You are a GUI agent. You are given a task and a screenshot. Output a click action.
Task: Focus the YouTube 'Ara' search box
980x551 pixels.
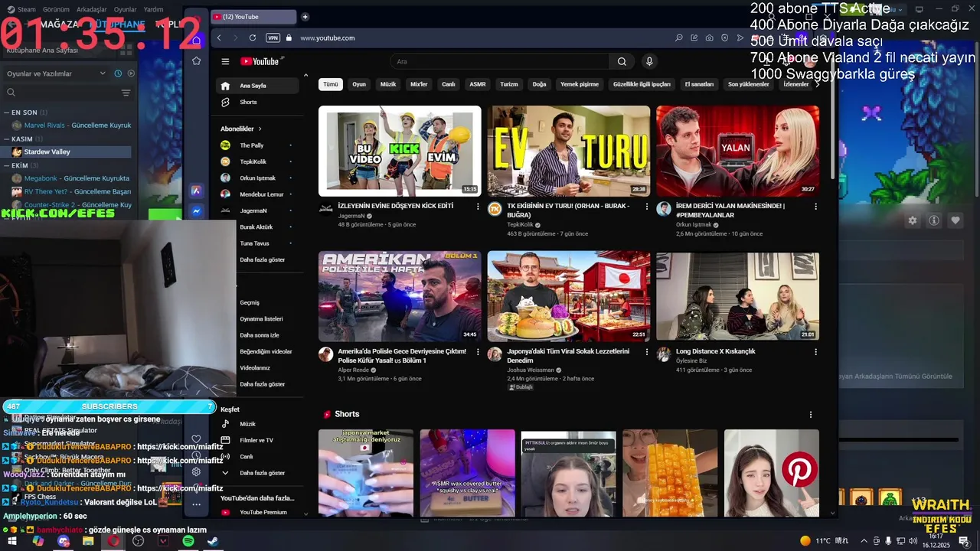pos(501,61)
